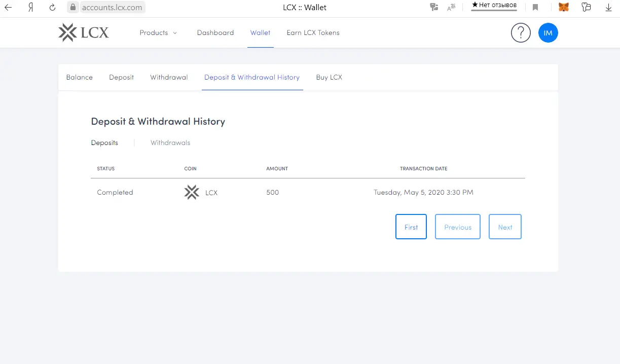Click the LCX coin icon in row
The image size is (620, 364).
192,192
